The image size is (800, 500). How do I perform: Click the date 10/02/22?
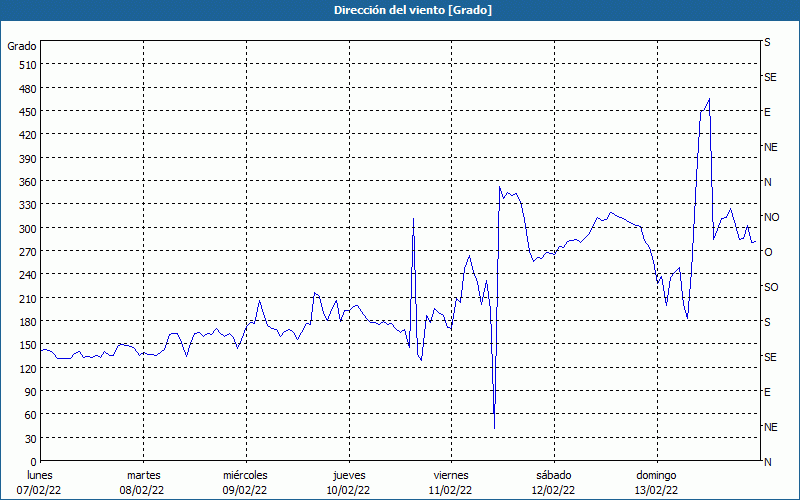348,490
